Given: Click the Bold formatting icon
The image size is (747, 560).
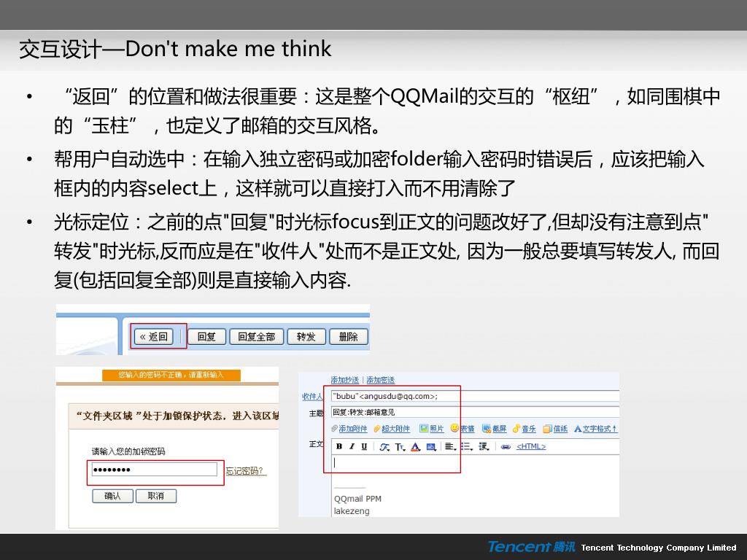Looking at the screenshot, I should (x=338, y=447).
